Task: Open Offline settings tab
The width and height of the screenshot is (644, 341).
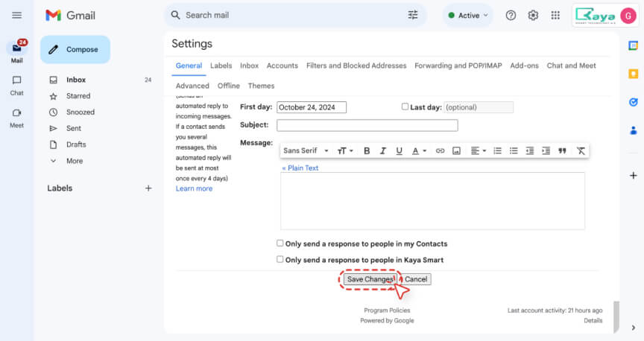Action: 228,86
